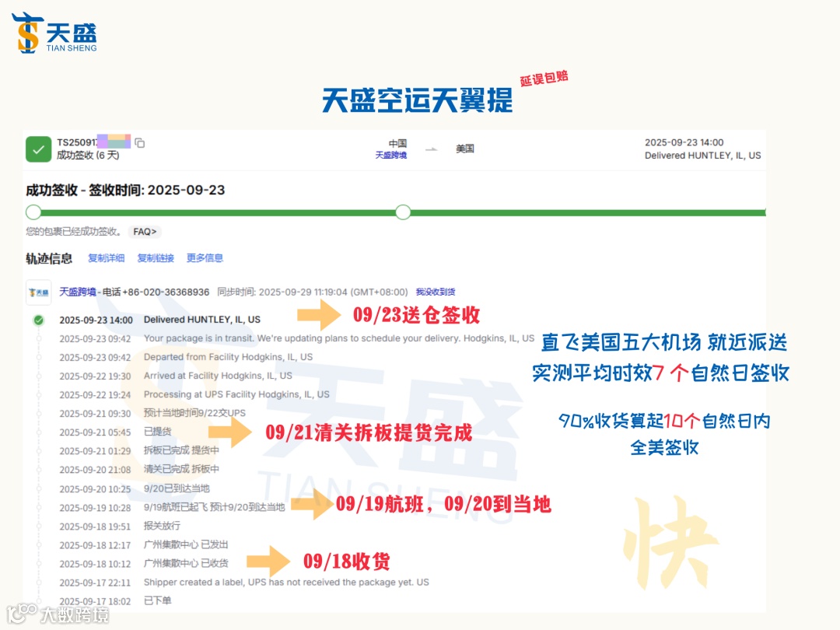The image size is (840, 630).
Task: Click the green success checkmark badge
Action: pyautogui.click(x=39, y=149)
